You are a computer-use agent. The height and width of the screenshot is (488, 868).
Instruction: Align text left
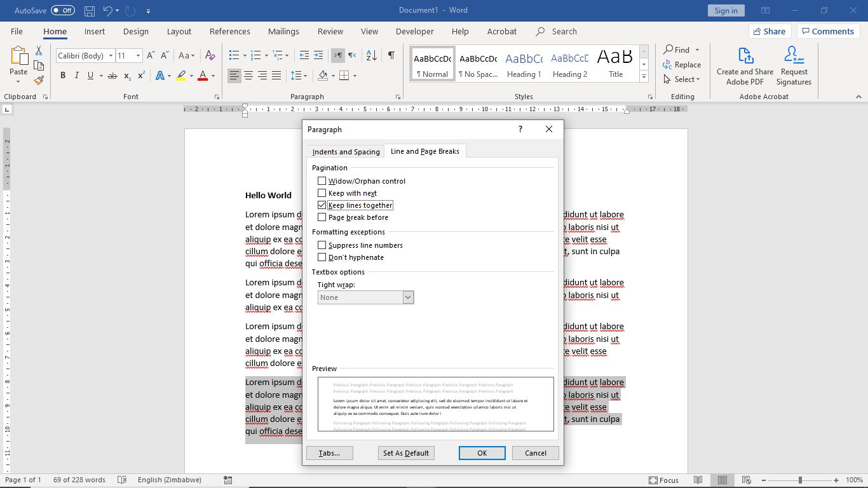pos(234,76)
